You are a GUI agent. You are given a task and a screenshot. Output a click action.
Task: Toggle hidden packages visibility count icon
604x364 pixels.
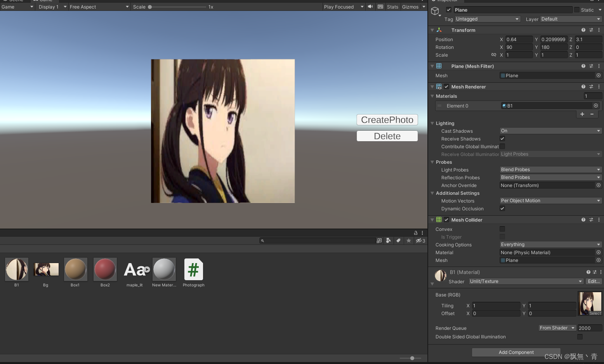421,241
